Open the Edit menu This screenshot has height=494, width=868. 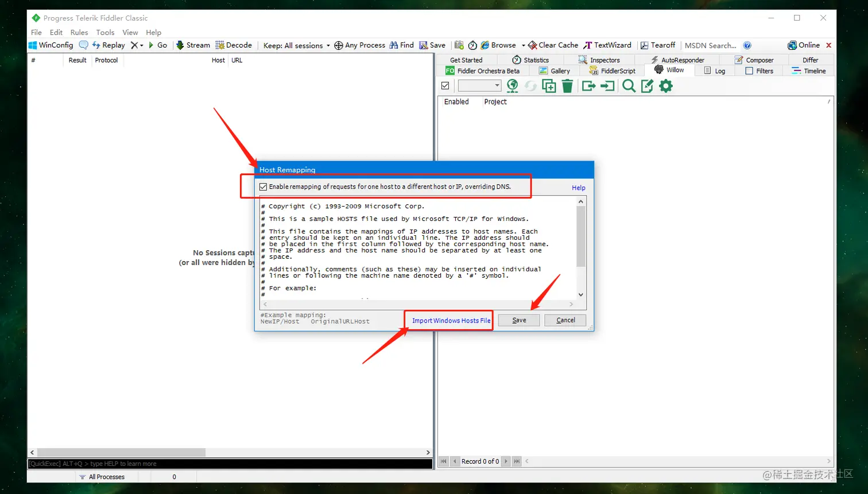pos(56,32)
